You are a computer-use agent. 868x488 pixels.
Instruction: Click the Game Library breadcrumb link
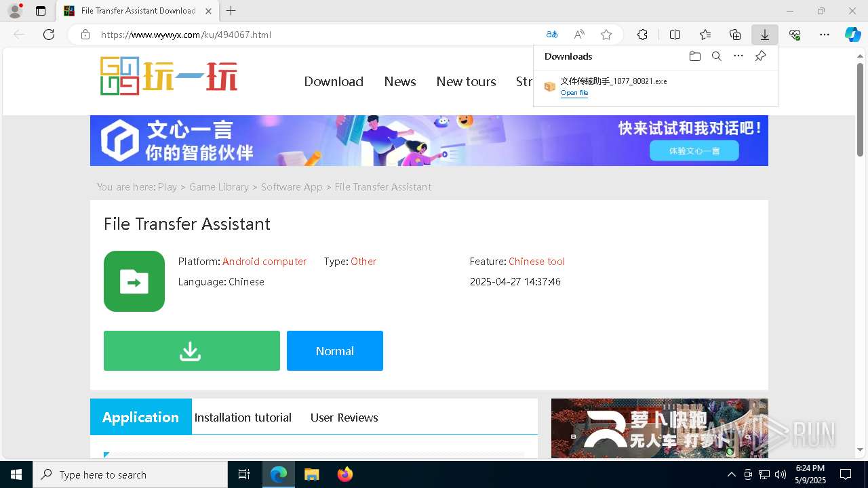pos(219,187)
